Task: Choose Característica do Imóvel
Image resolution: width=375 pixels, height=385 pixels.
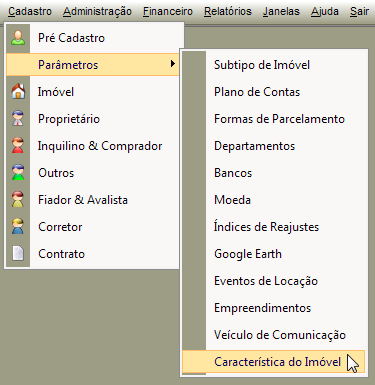Action: [x=274, y=362]
